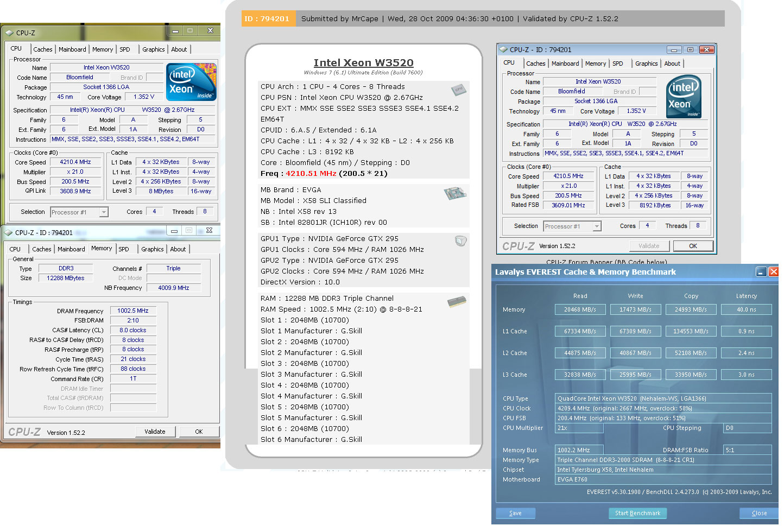Open SPD tab in upper-left CPU-Z window
Image resolution: width=784 pixels, height=532 pixels.
125,49
